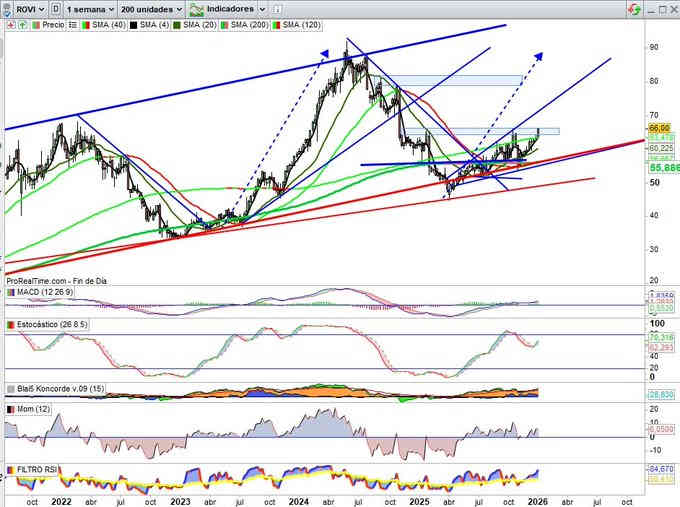Select the SMA (40) indicator label
Screen dimensions: 680x507
[103, 24]
